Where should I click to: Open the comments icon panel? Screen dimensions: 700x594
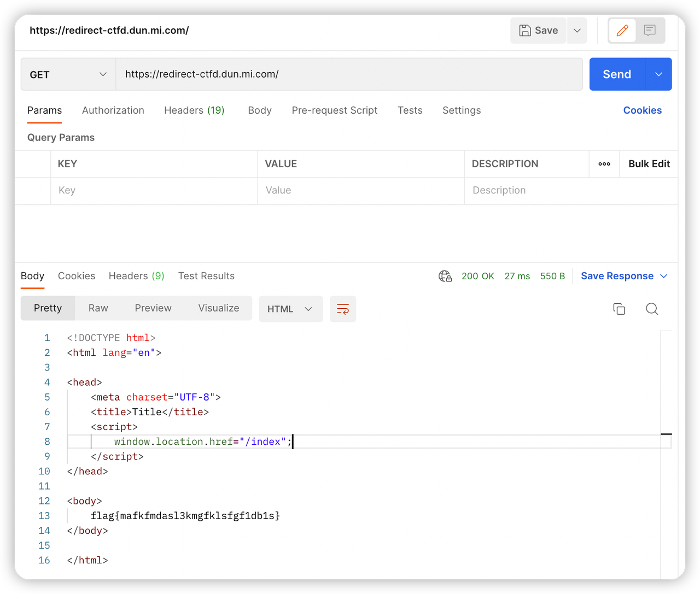pos(650,31)
